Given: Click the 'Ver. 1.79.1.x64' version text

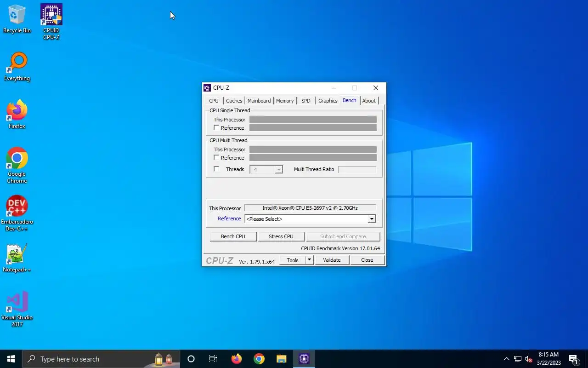Looking at the screenshot, I should click(257, 261).
